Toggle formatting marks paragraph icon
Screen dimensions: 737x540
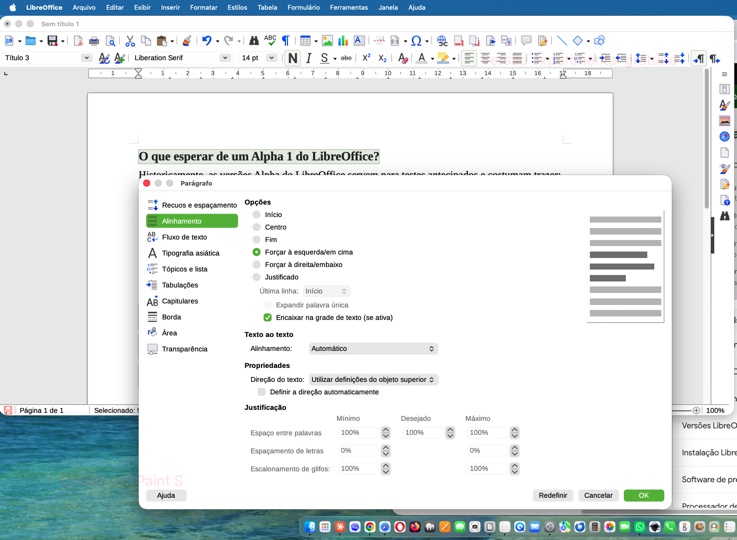(x=285, y=41)
